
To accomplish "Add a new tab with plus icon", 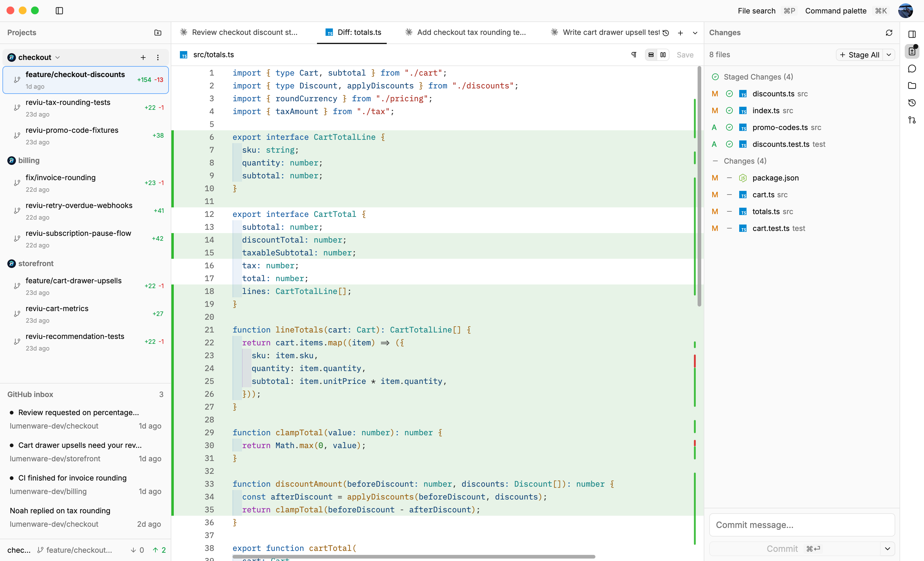I will [x=680, y=33].
